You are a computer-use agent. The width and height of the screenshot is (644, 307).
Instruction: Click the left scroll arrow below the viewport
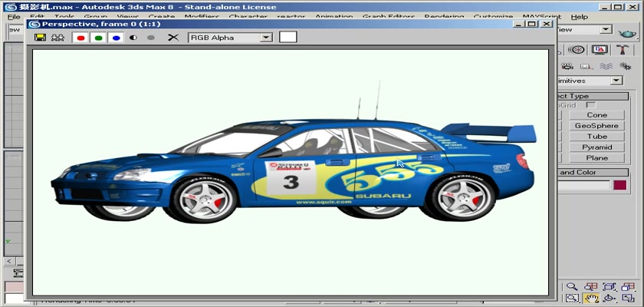click(8, 261)
